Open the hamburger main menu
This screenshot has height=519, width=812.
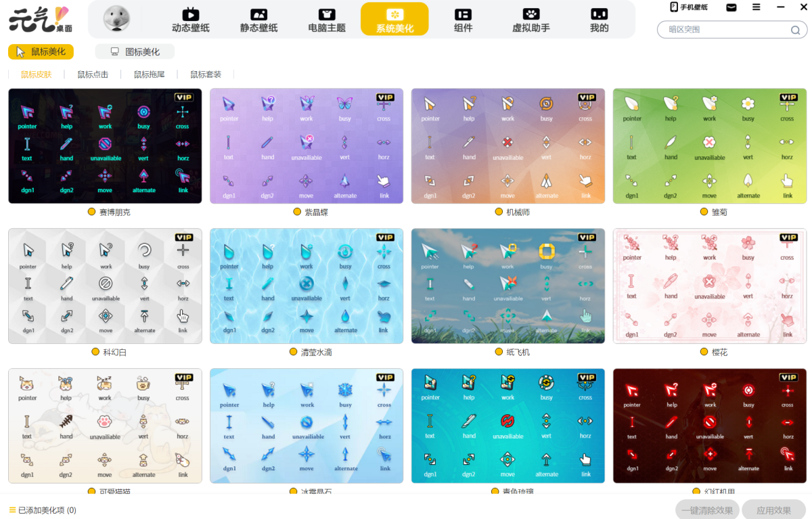coord(757,7)
